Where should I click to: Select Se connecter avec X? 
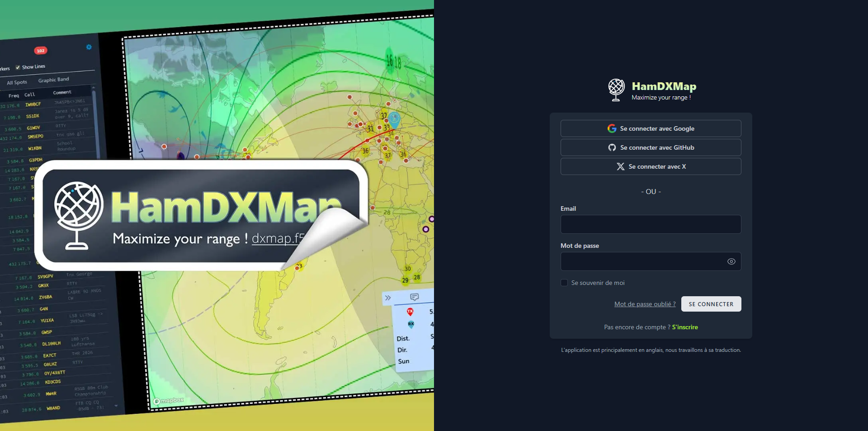click(x=651, y=166)
